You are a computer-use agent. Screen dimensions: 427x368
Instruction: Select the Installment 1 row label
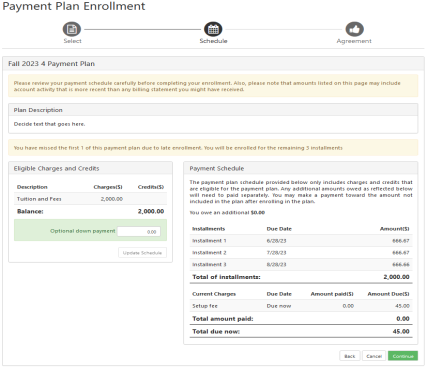click(x=209, y=241)
